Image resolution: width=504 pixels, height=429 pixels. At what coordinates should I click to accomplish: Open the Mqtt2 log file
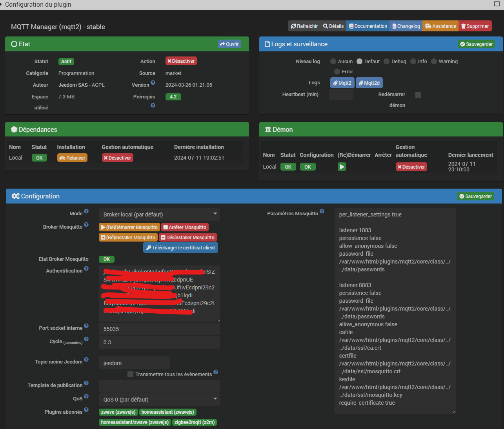[342, 83]
